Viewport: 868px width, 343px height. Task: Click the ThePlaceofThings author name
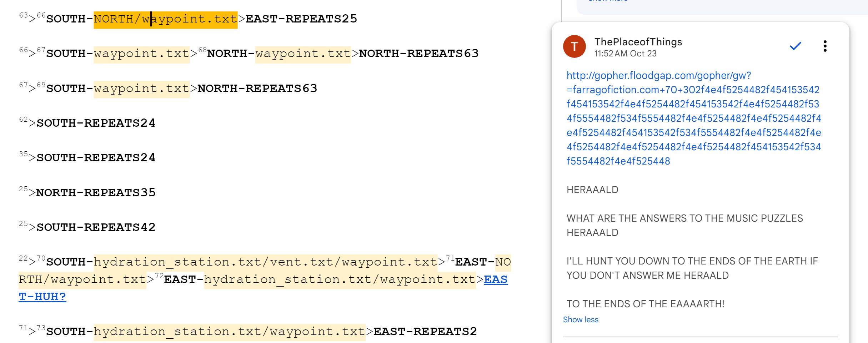tap(638, 42)
